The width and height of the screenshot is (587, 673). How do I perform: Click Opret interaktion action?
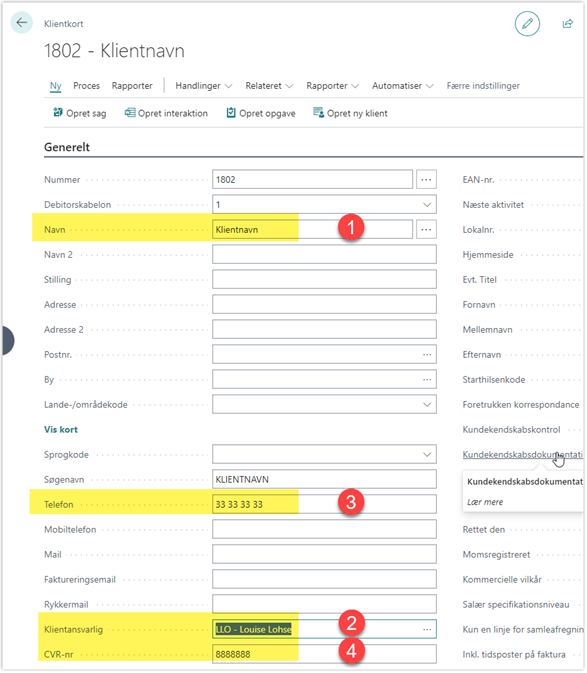point(166,113)
